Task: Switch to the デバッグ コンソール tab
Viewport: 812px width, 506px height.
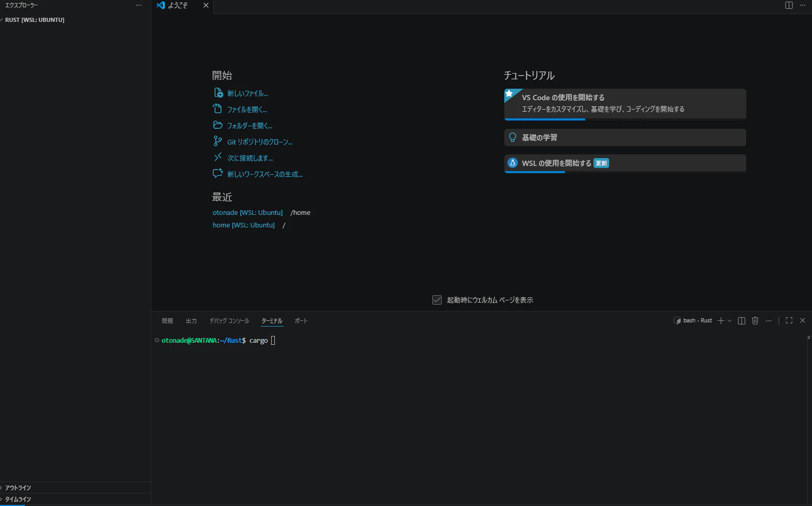Action: [x=229, y=321]
